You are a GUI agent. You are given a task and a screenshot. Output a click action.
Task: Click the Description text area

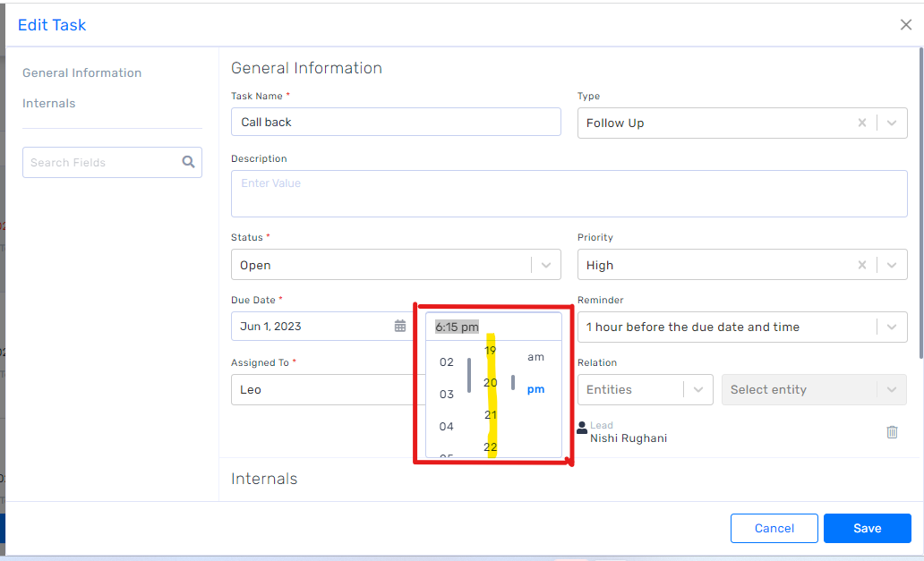[569, 194]
